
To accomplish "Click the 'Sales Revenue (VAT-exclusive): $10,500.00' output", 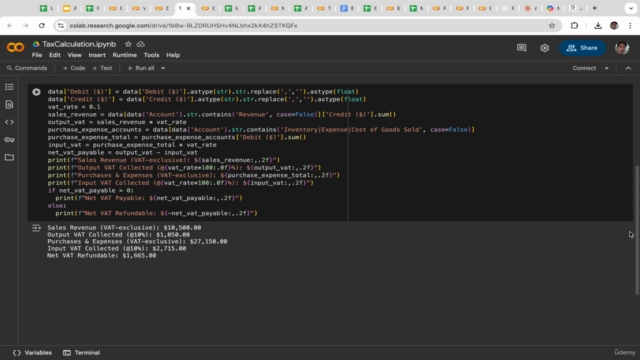I will click(124, 228).
